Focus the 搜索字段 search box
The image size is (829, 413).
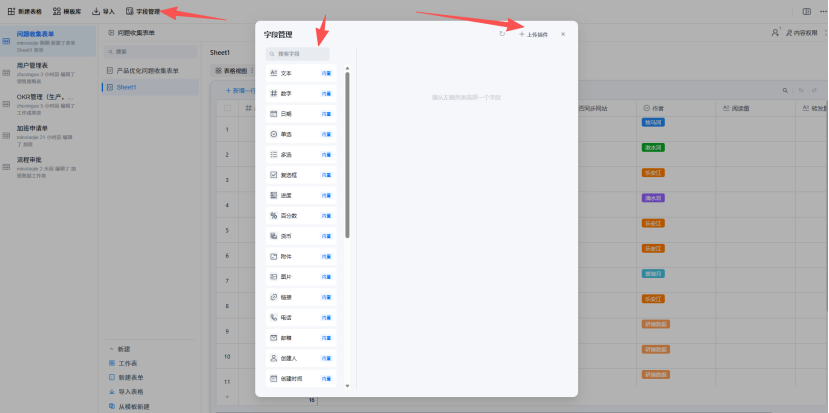click(x=298, y=54)
